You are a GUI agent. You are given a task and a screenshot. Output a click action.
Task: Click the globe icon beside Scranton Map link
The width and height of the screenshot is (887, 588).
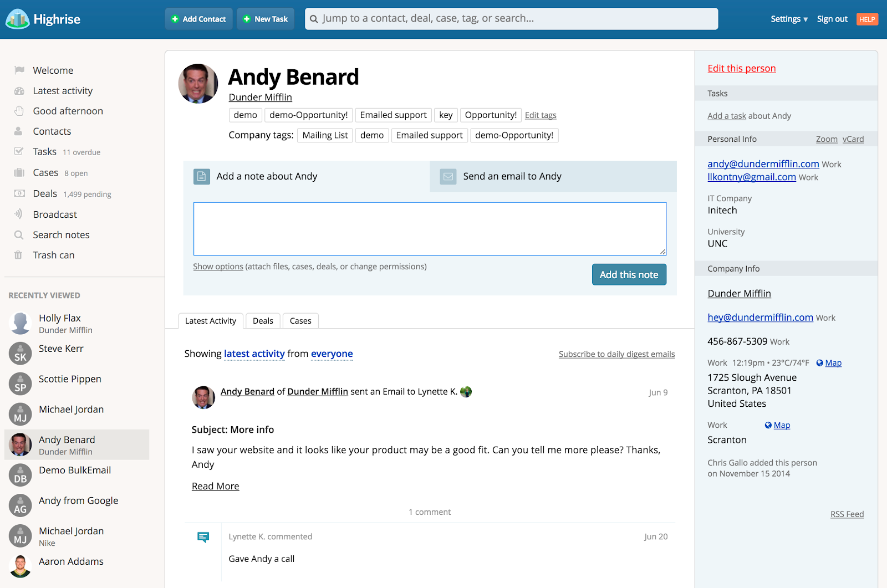pos(768,425)
